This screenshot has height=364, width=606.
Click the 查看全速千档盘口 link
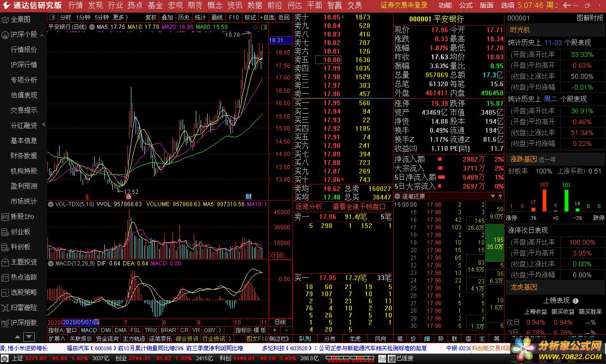tap(359, 207)
